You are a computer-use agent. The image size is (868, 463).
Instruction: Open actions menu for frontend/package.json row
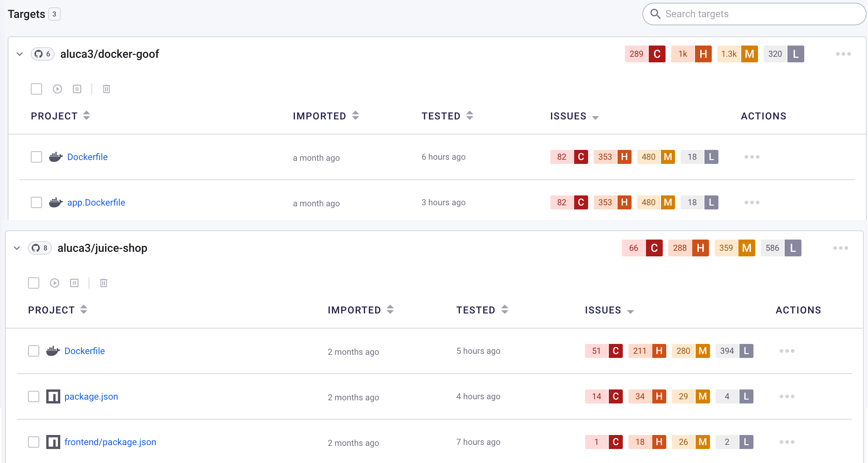click(x=787, y=442)
